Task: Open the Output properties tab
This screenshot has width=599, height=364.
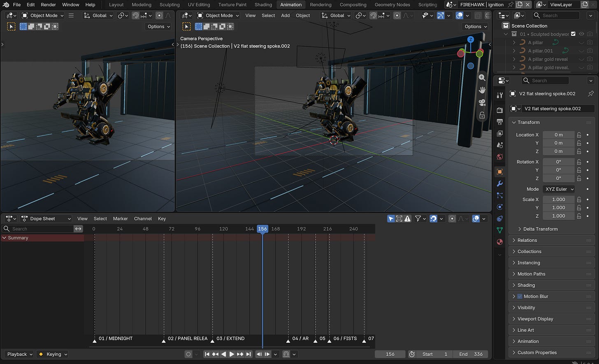Action: tap(500, 122)
